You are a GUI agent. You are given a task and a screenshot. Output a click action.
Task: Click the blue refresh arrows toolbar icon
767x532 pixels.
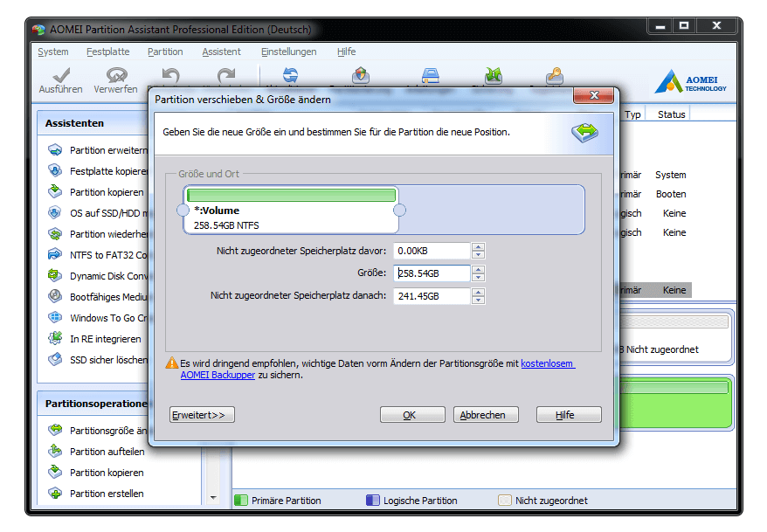pos(290,75)
